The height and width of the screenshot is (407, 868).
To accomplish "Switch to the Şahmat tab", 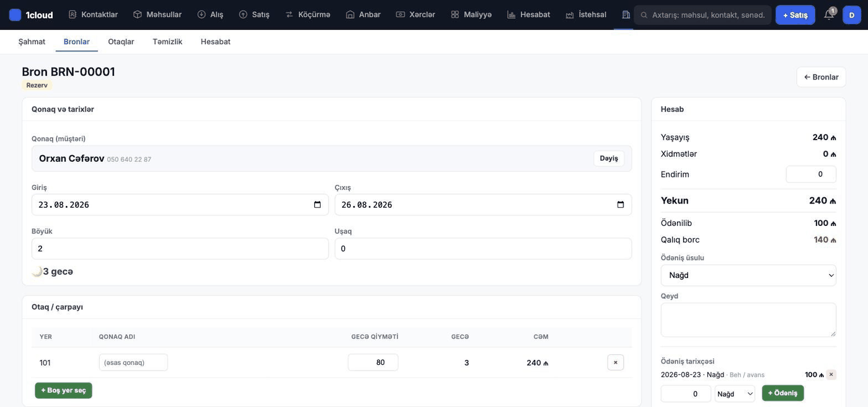I will click(32, 42).
